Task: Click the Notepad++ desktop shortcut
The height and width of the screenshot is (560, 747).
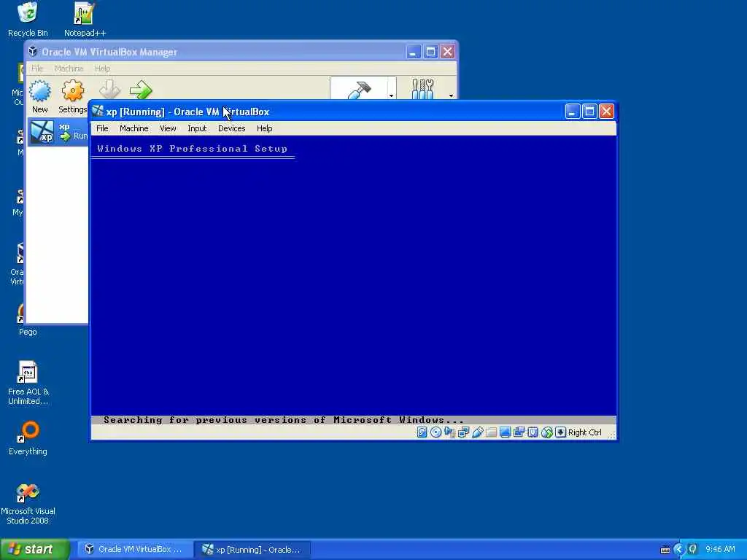Action: click(85, 20)
